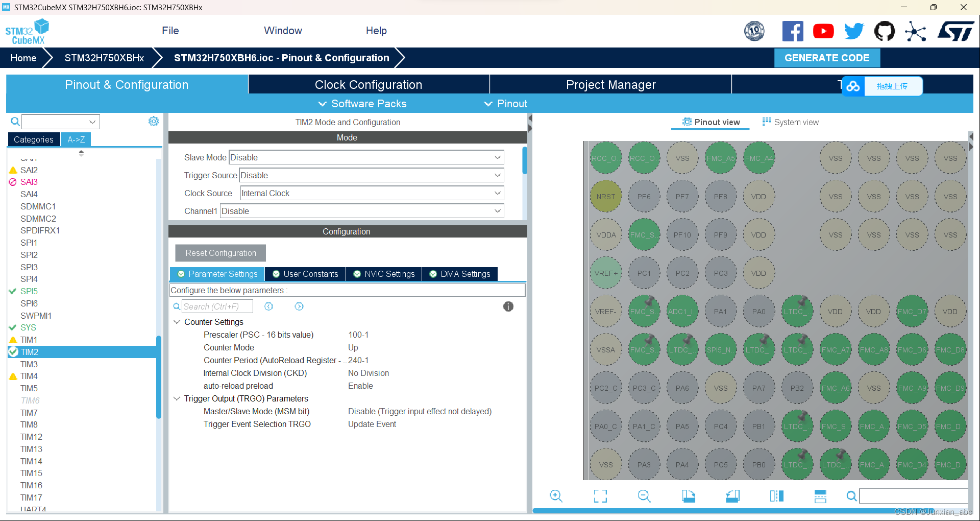This screenshot has width=980, height=521.
Task: Fit the pinout view to screen
Action: (x=600, y=496)
